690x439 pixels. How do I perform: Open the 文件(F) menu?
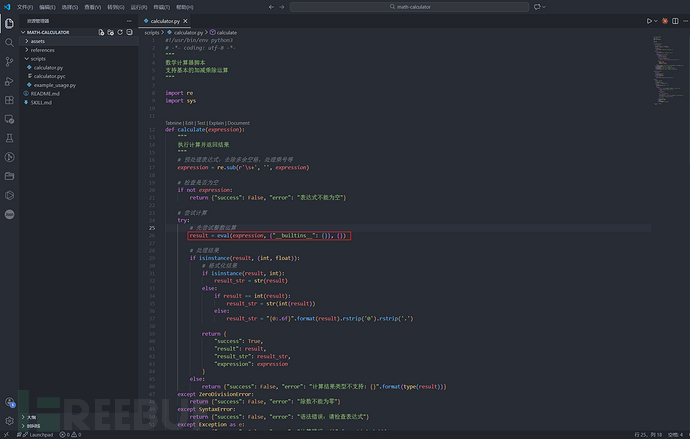[x=24, y=7]
